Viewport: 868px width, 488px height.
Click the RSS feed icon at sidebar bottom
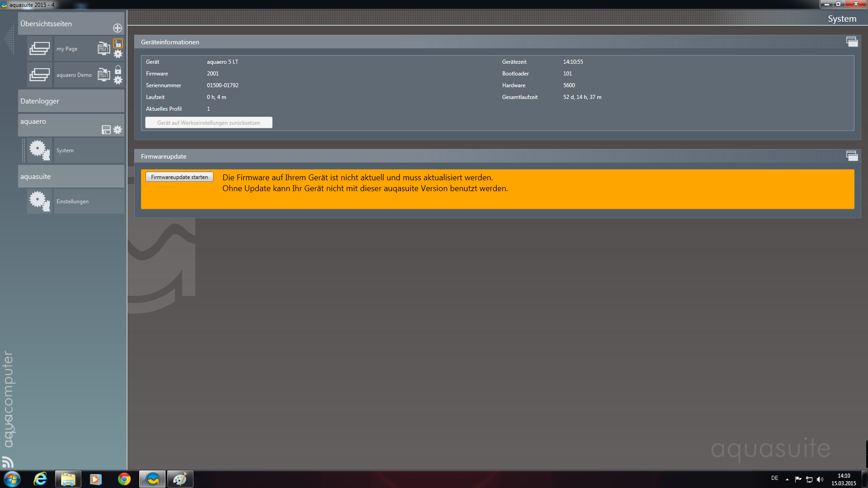pyautogui.click(x=8, y=462)
